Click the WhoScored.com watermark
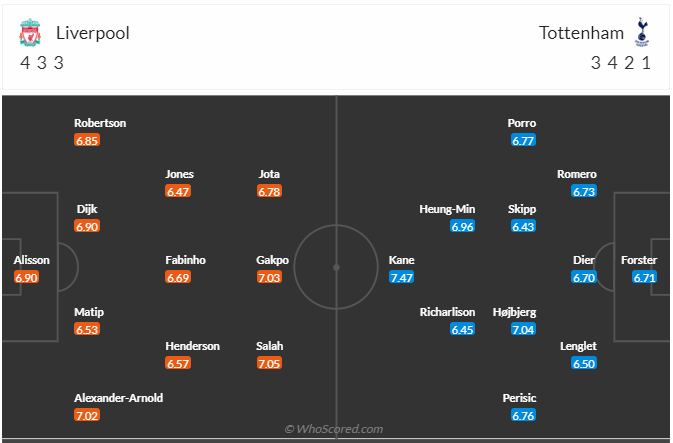 333,429
